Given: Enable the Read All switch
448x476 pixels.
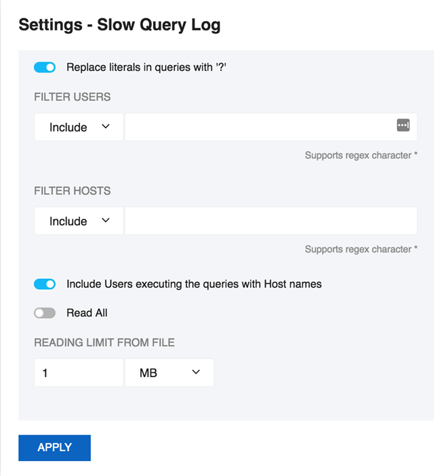Looking at the screenshot, I should tap(45, 313).
